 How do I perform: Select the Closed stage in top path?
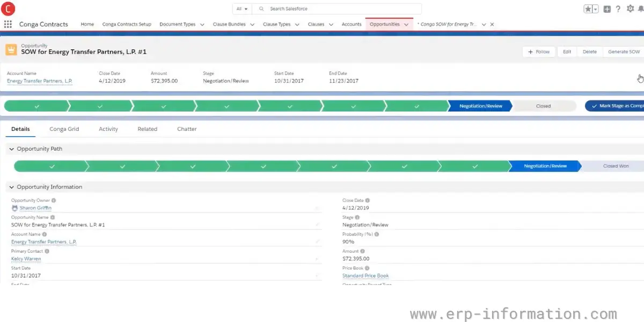pos(543,106)
